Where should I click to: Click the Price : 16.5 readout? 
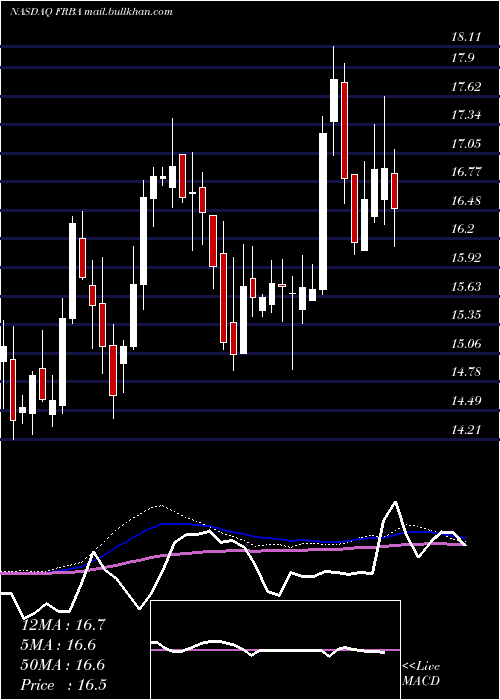coord(64,685)
